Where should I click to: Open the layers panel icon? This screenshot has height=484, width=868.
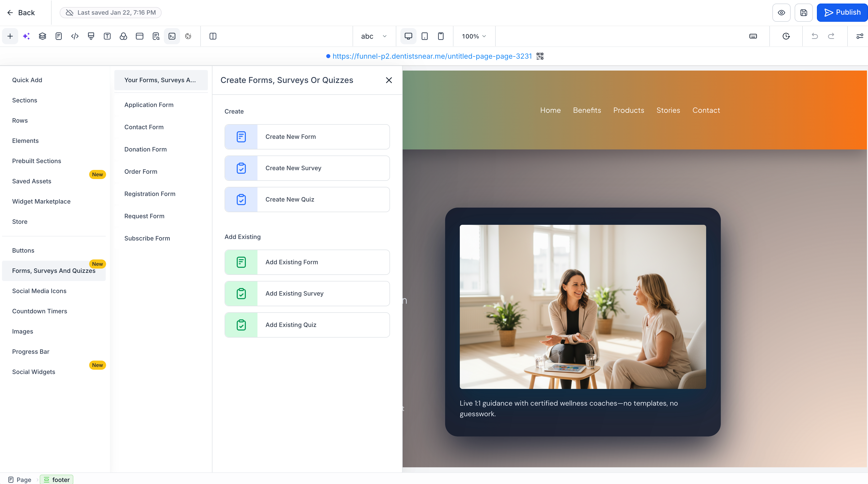(42, 36)
